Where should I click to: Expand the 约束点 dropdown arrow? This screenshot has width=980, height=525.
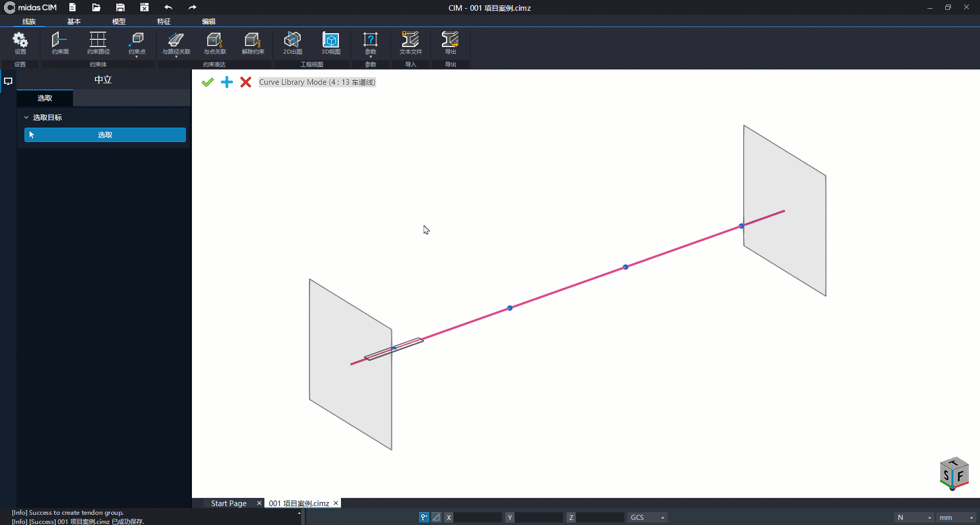click(137, 57)
